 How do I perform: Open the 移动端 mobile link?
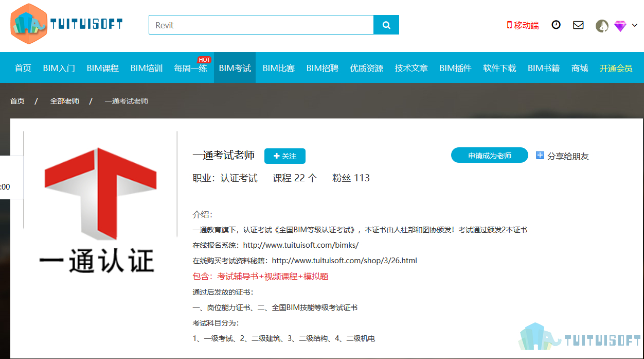tap(523, 25)
